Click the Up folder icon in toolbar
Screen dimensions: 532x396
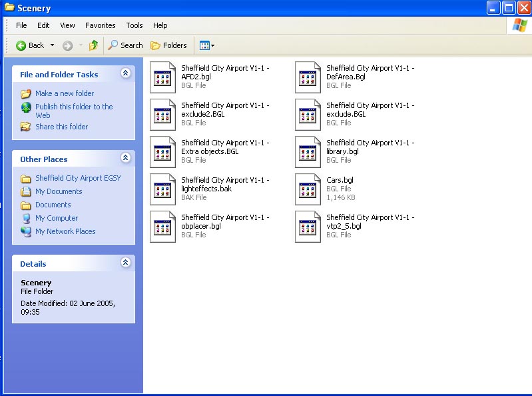click(93, 45)
